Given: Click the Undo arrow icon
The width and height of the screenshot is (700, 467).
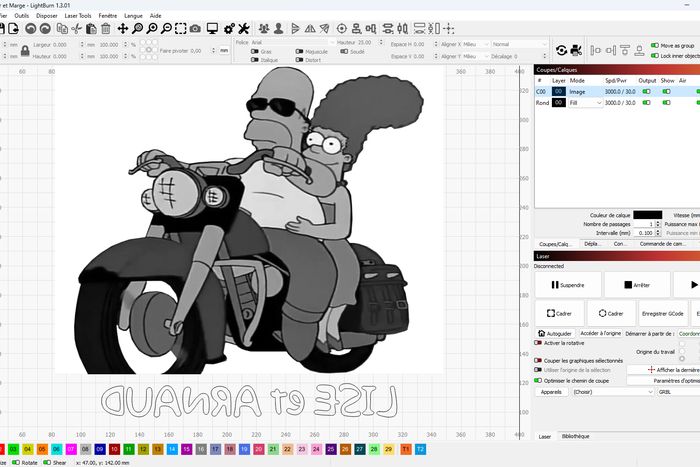Looking at the screenshot, I should (30, 29).
